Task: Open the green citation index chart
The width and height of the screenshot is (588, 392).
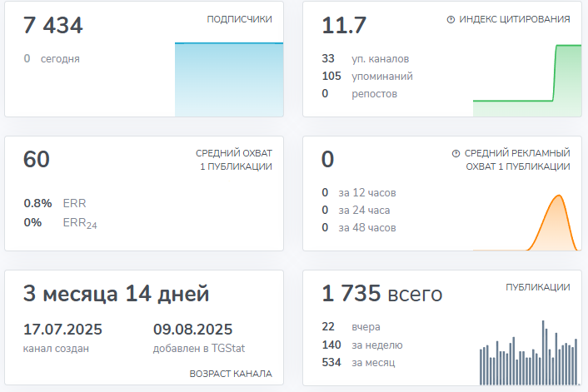Action: pyautogui.click(x=526, y=81)
